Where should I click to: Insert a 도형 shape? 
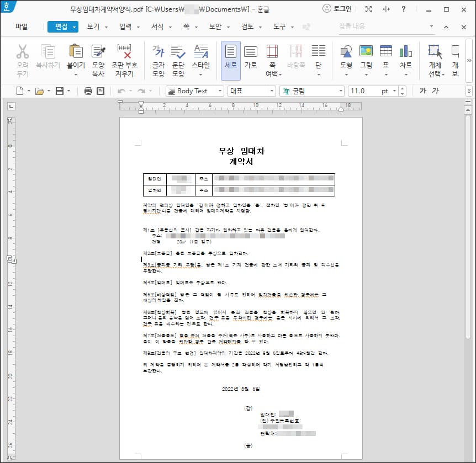(x=346, y=51)
